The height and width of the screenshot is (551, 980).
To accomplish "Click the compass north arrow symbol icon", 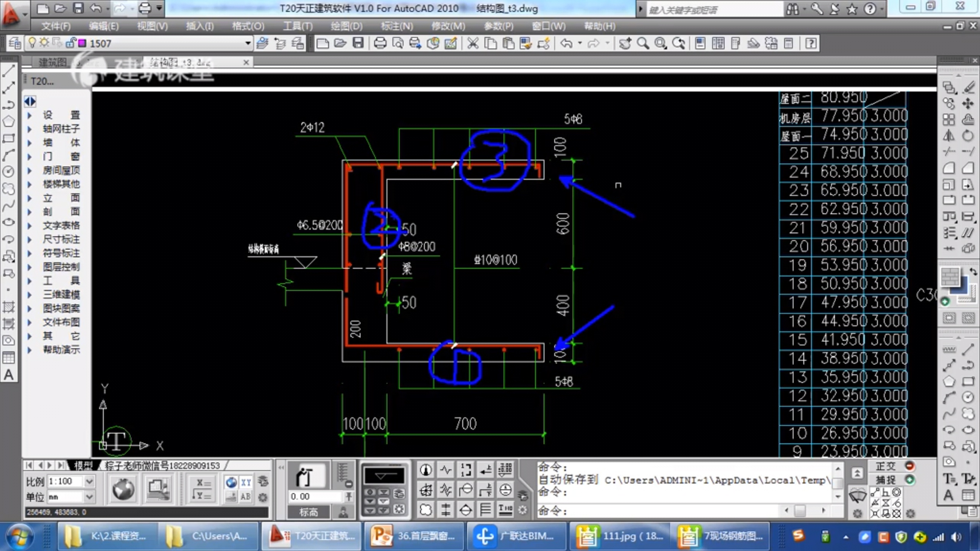I will point(426,470).
